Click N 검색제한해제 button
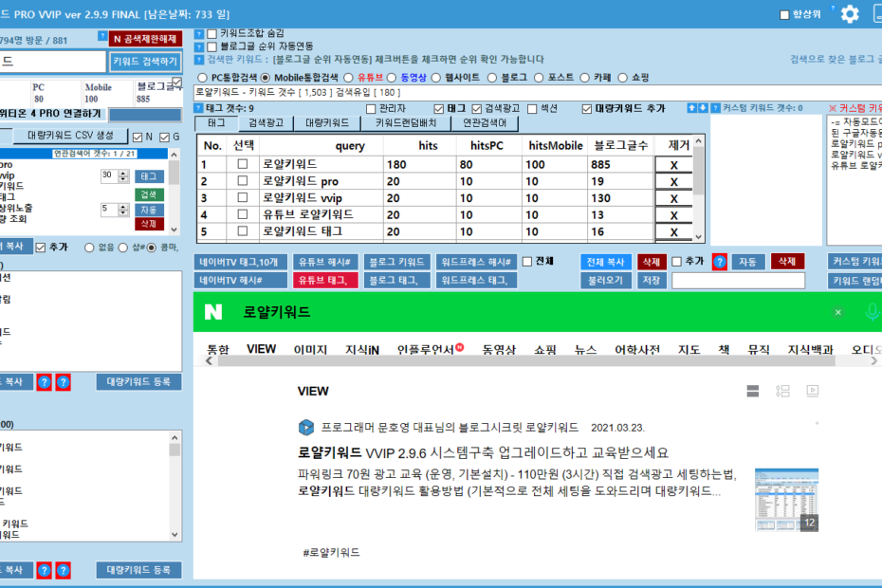Screen dimensions: 882x588 [145, 39]
